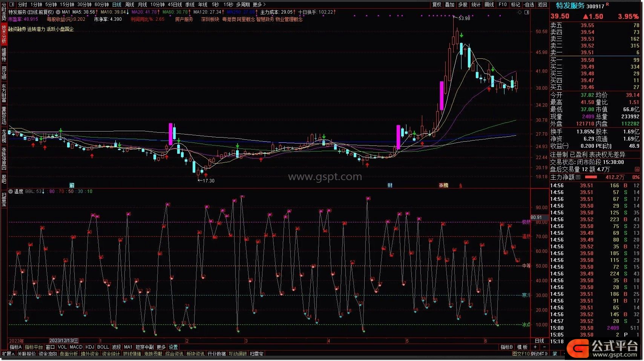Click the 房产服务 sector link
Viewport: 644px width, 361px height.
pos(184,19)
